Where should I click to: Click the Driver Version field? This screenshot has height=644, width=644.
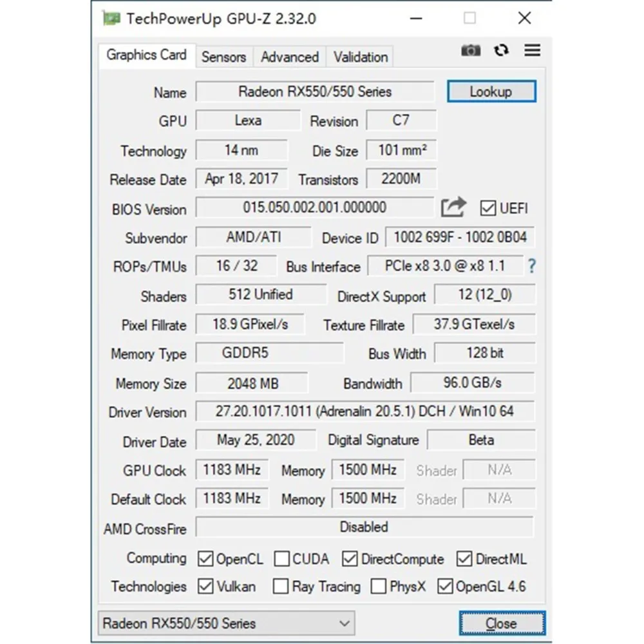365,411
